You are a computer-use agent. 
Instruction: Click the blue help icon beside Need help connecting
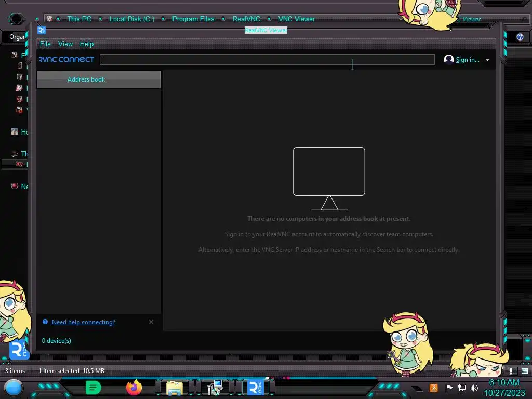click(x=45, y=322)
